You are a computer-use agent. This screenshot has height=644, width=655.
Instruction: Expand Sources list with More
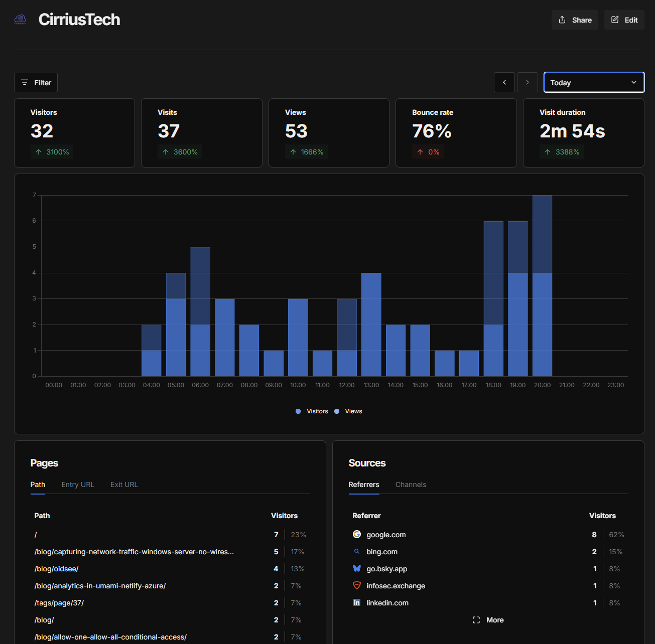pyautogui.click(x=488, y=620)
